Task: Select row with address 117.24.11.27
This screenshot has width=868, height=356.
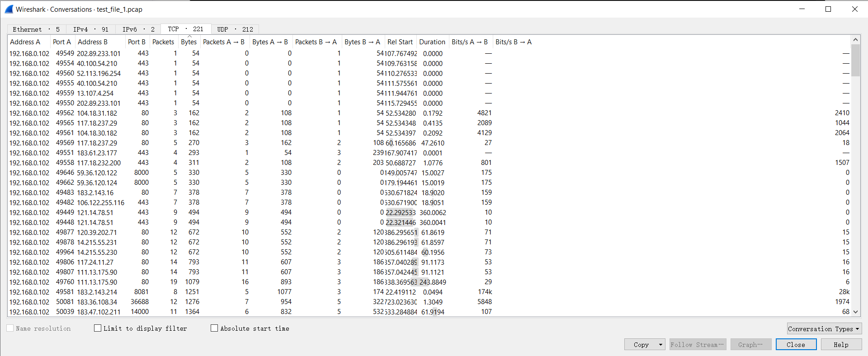Action: tap(429, 262)
